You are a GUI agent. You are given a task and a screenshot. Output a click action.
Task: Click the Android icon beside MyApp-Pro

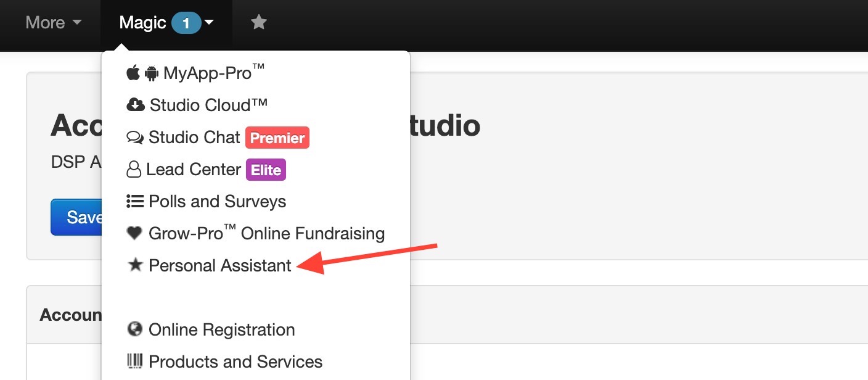[151, 74]
